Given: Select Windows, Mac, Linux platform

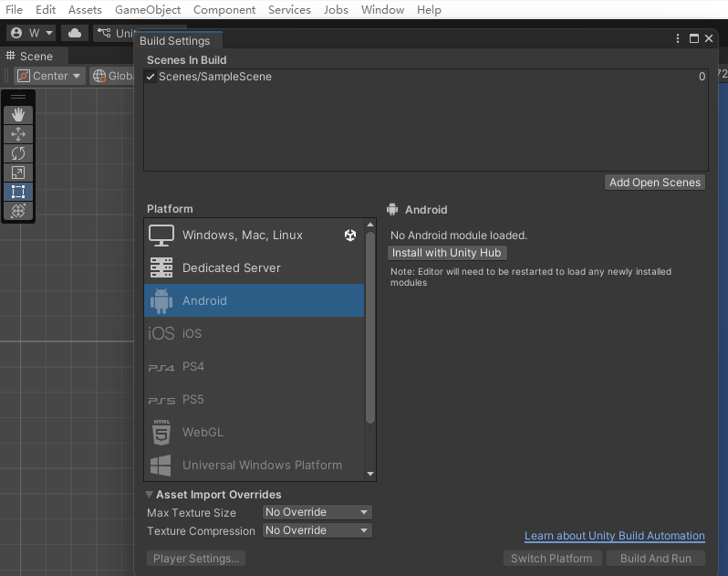Looking at the screenshot, I should coord(254,235).
